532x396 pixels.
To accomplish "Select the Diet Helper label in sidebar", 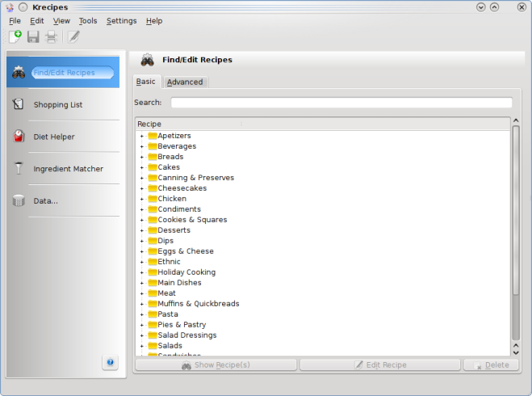I will point(54,137).
